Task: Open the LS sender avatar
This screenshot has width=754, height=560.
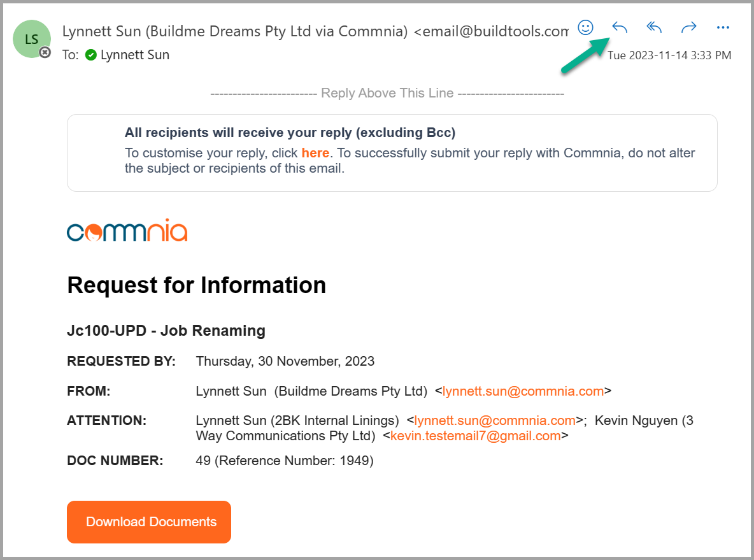Action: (32, 39)
